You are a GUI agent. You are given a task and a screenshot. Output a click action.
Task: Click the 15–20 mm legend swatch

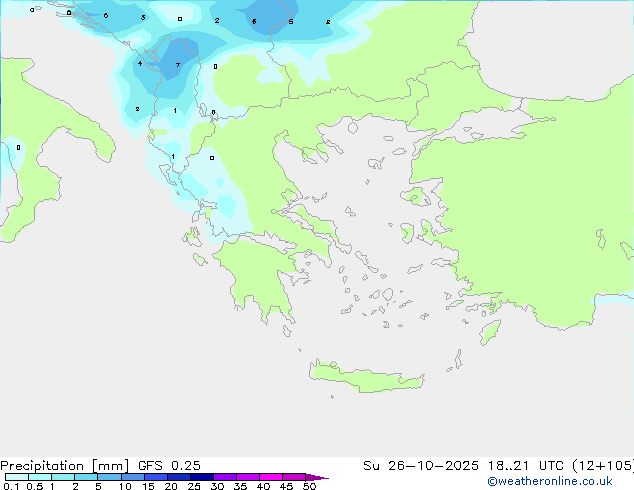tap(155, 477)
